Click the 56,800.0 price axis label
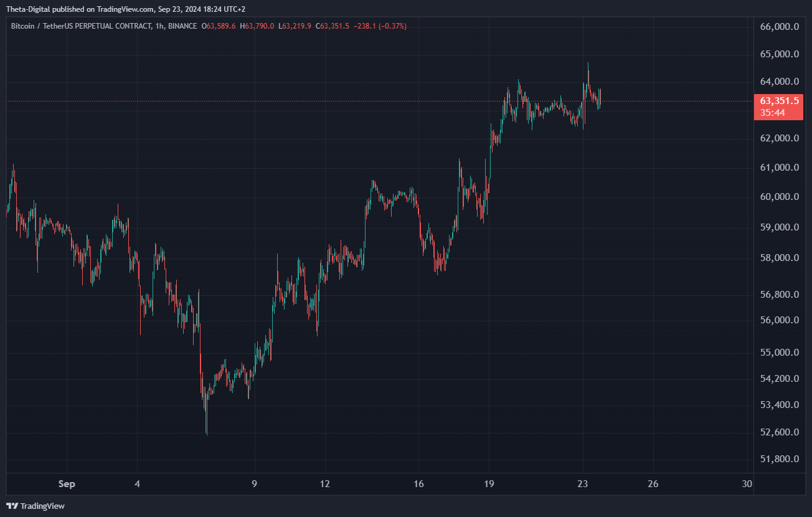 pyautogui.click(x=780, y=295)
